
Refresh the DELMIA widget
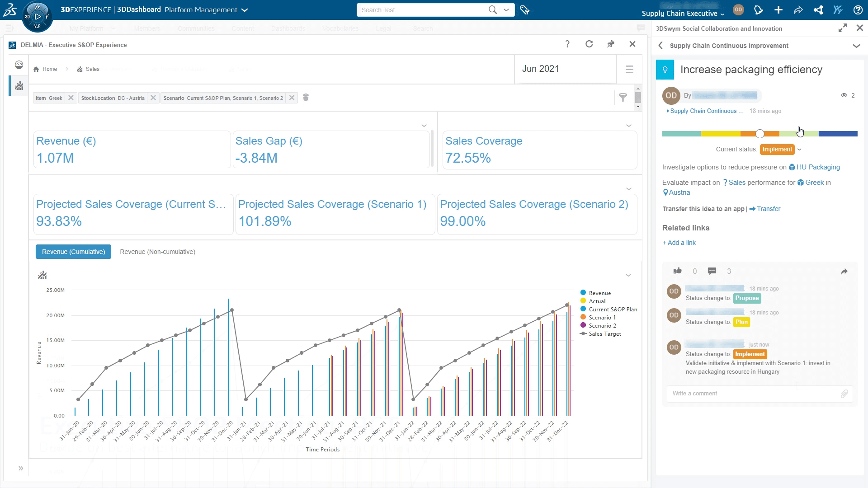589,44
